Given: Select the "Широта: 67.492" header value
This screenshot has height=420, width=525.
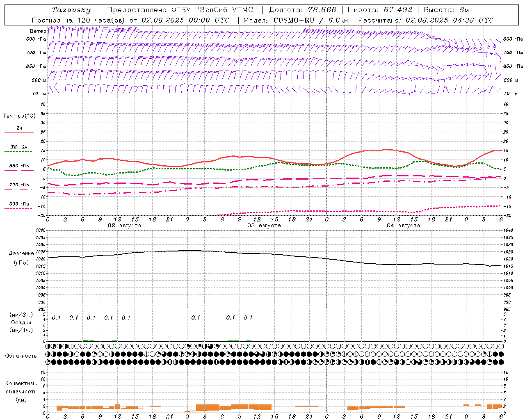Looking at the screenshot, I should pos(380,10).
